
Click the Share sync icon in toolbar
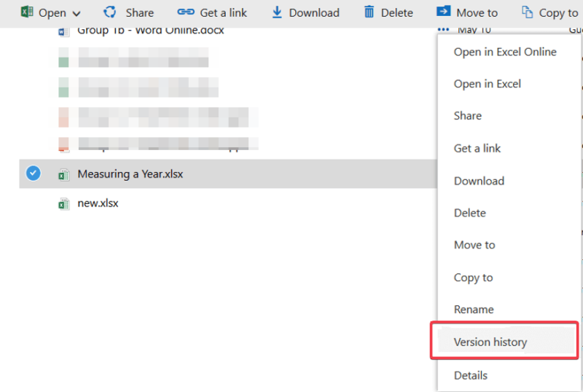[x=110, y=12]
